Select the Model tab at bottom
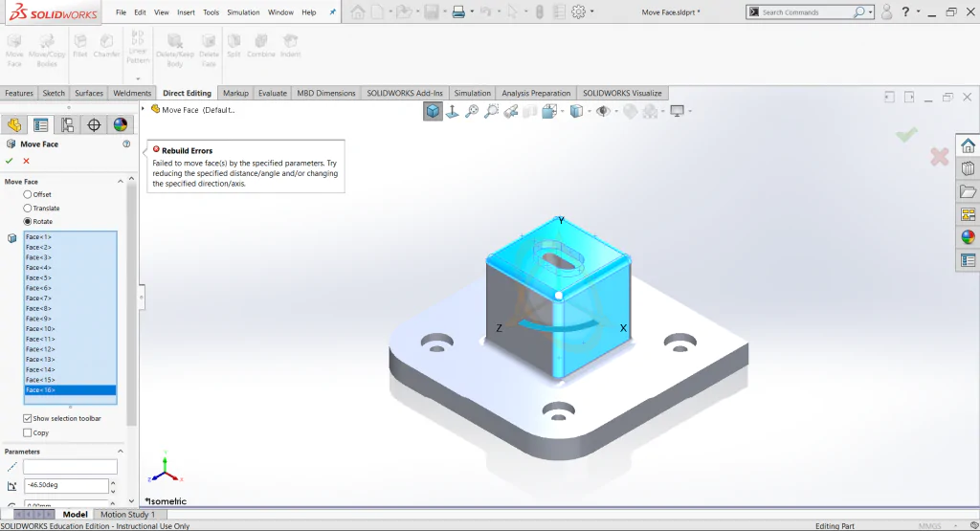Image resolution: width=980 pixels, height=531 pixels. tap(75, 514)
